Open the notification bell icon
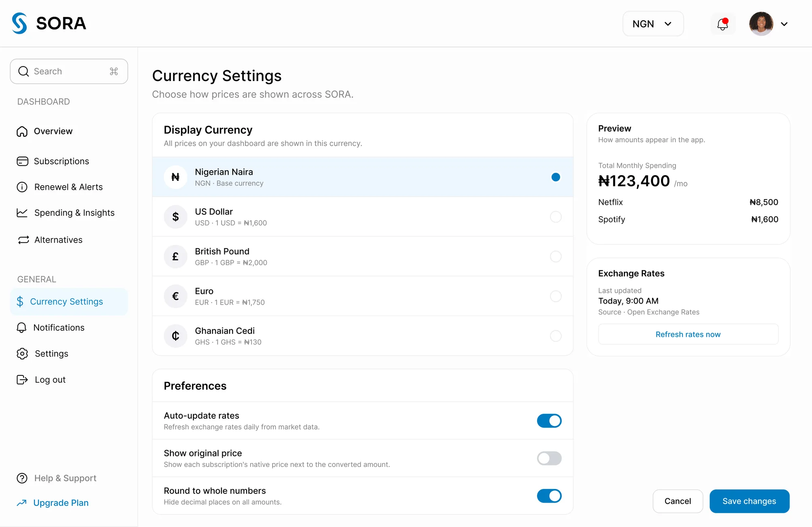The width and height of the screenshot is (812, 527). click(723, 24)
